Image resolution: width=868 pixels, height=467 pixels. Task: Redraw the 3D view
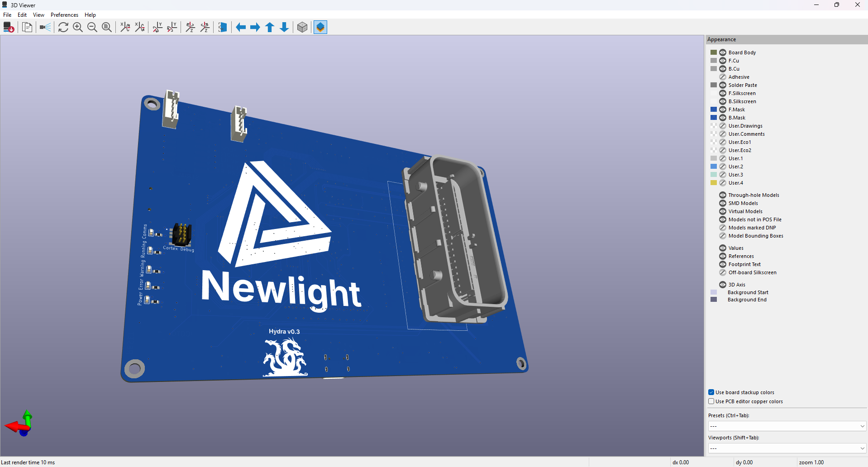pos(63,28)
